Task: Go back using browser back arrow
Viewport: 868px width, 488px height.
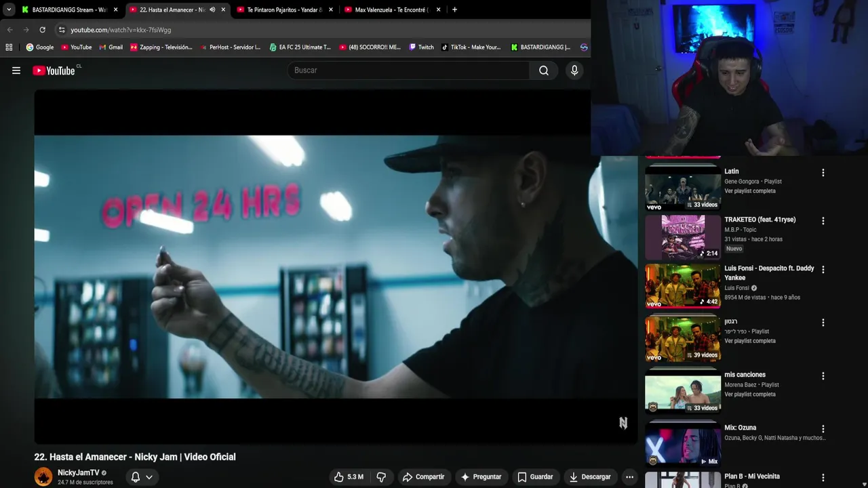Action: (x=9, y=30)
